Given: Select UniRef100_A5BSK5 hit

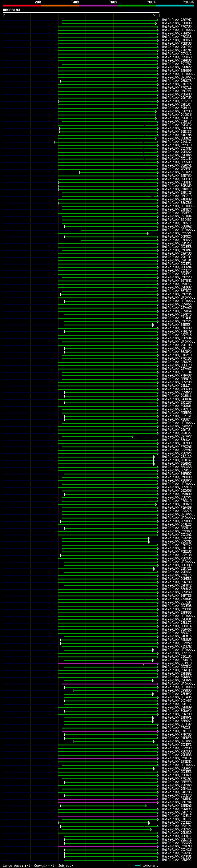Looking at the screenshot, I should coord(177,829).
